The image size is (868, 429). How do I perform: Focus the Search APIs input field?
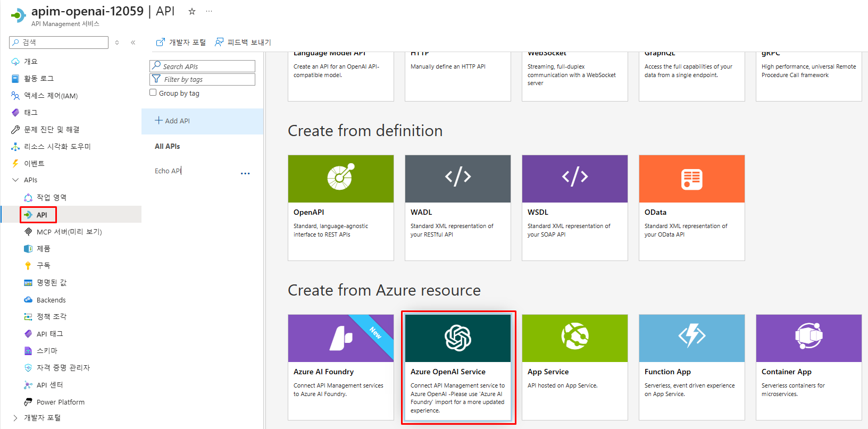207,66
